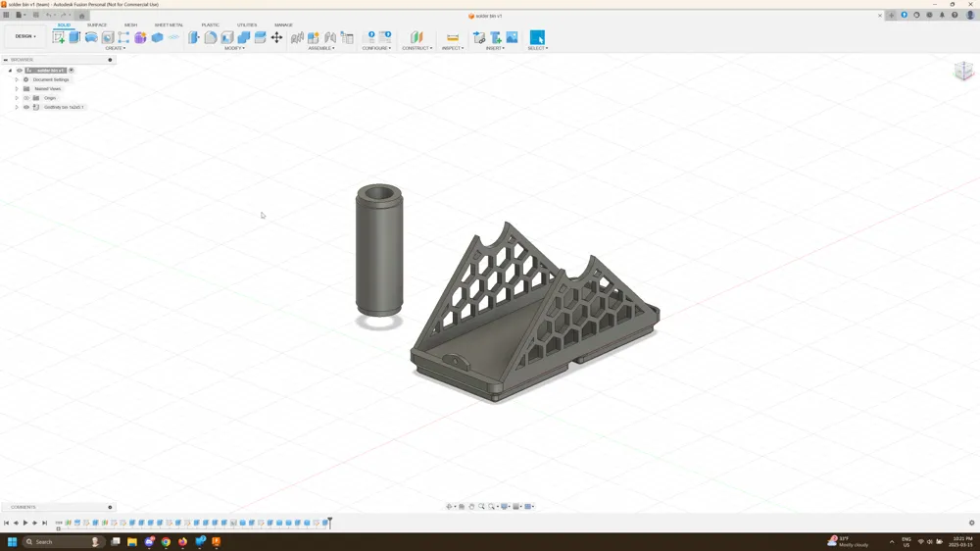Open File Explorer from the taskbar
Screen dimensions: 980x551
(x=132, y=541)
